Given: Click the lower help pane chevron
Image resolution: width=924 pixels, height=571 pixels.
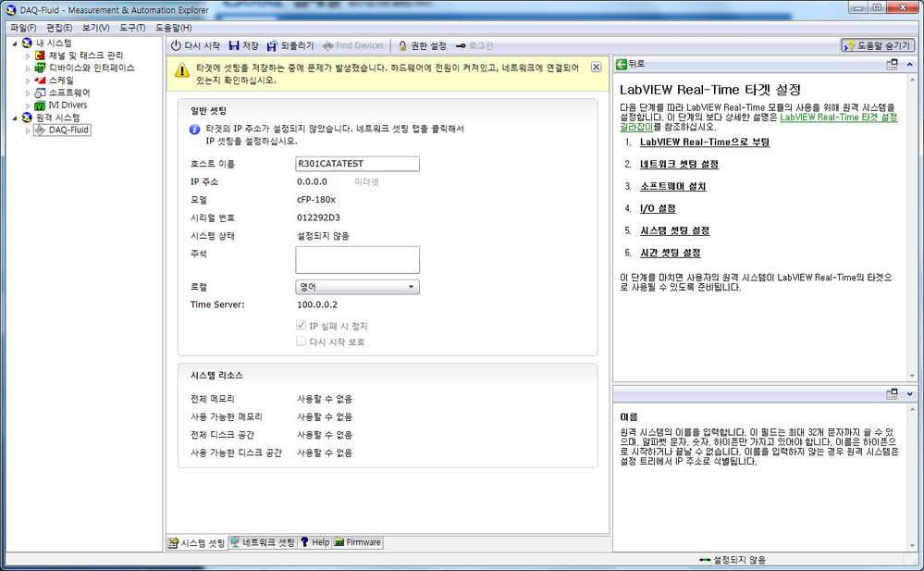Looking at the screenshot, I should [910, 393].
